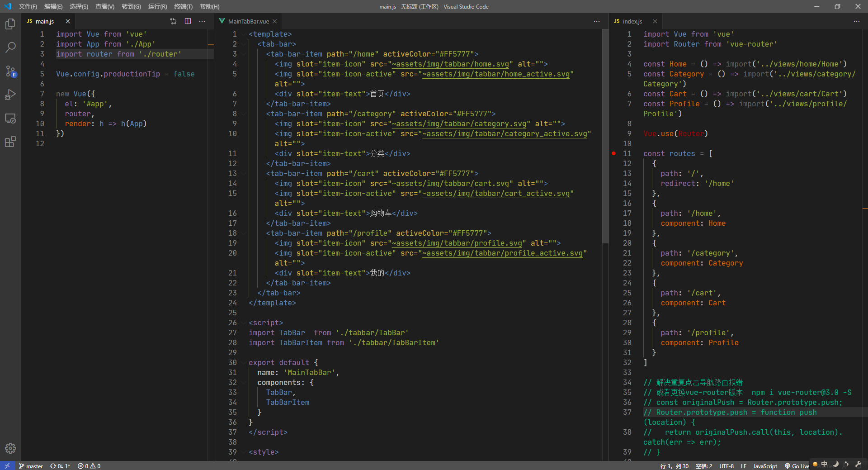868x470 pixels.
Task: Toggle the breakpoint on line 11 of index.js
Action: coord(613,153)
